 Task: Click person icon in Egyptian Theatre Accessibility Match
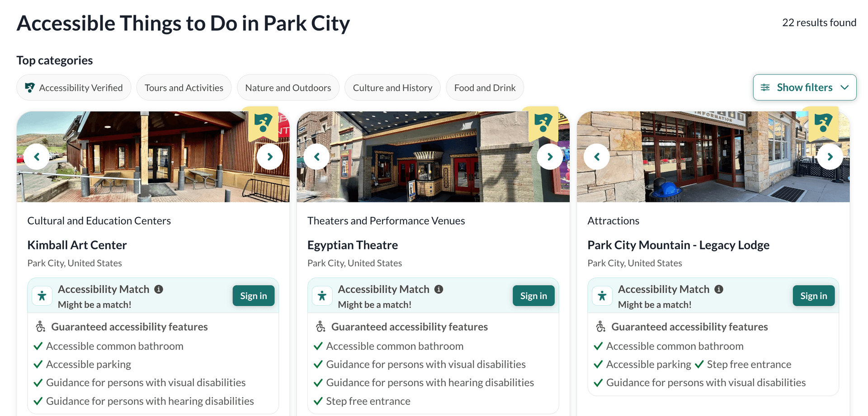tap(322, 296)
